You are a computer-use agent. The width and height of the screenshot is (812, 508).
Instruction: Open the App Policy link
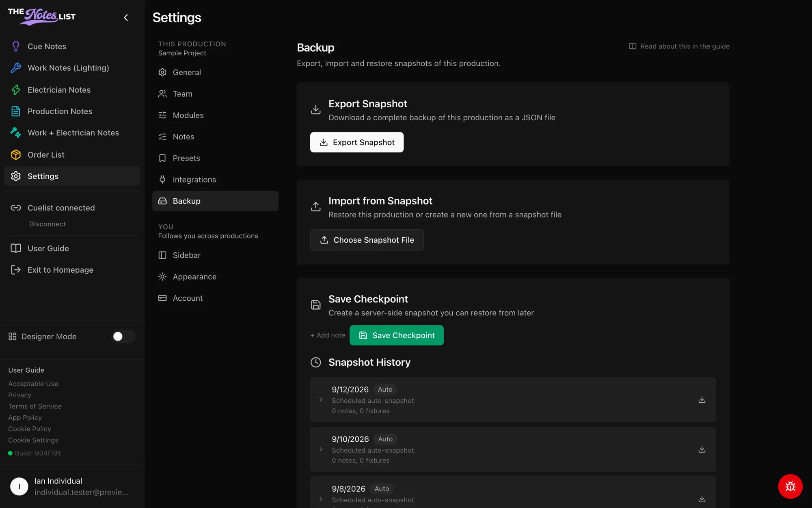point(25,417)
